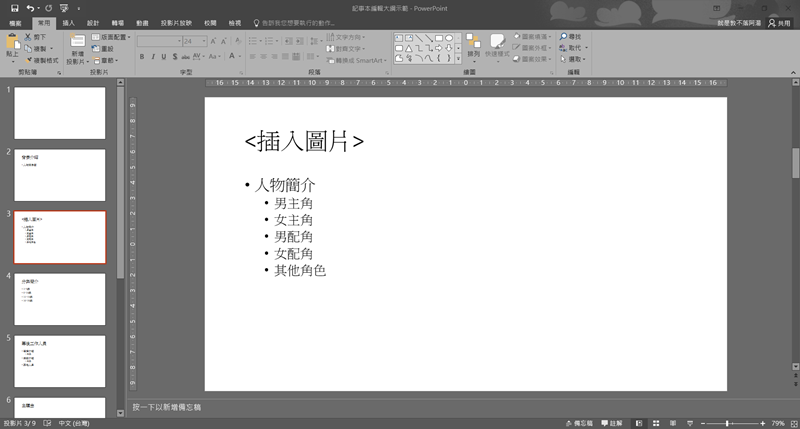
Task: Toggle text Shadow formatting
Action: pos(175,57)
